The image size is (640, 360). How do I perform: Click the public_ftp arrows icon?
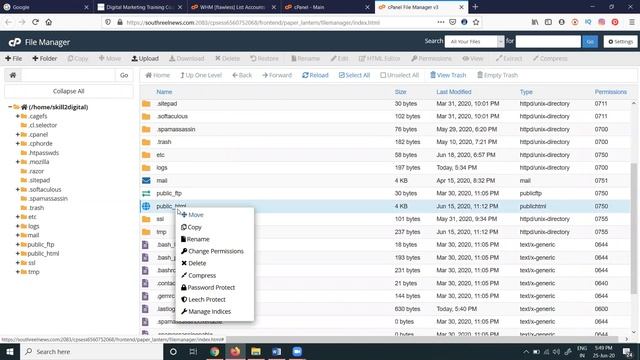[x=146, y=193]
